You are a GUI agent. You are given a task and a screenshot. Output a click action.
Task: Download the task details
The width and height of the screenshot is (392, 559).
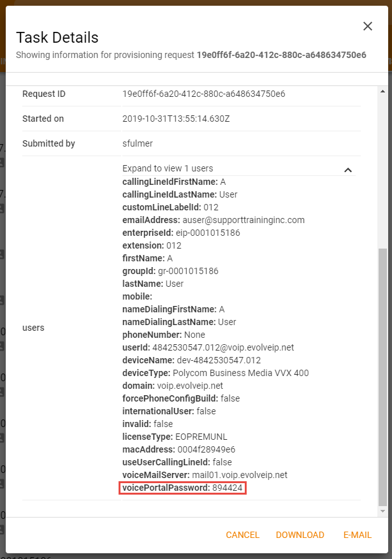pyautogui.click(x=300, y=535)
